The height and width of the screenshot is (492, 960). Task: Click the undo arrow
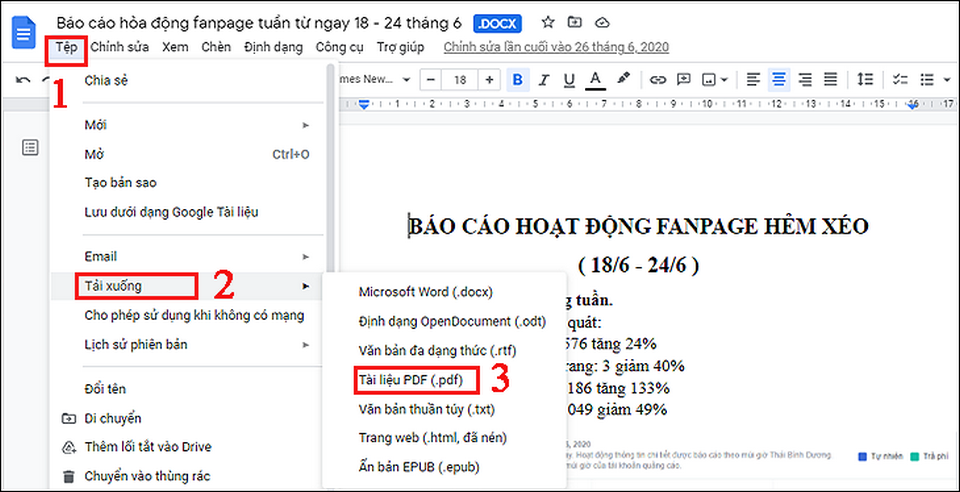click(24, 80)
